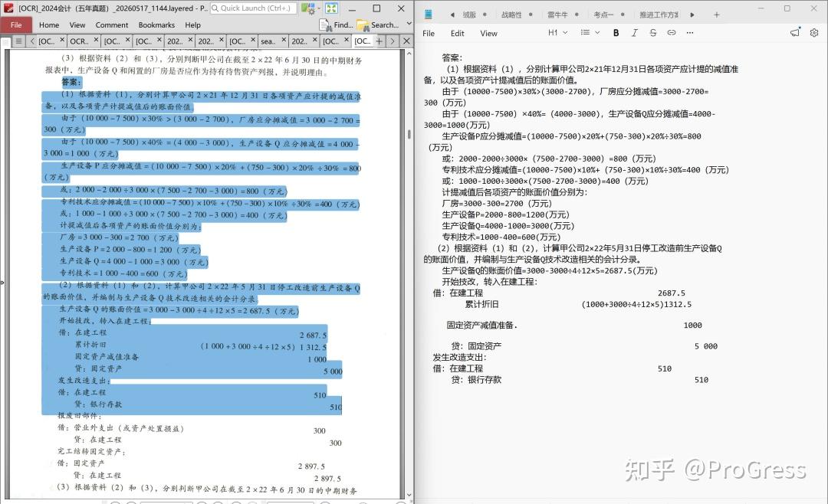Open Notepad View menu
Viewport: 828px width, 504px height.
488,33
